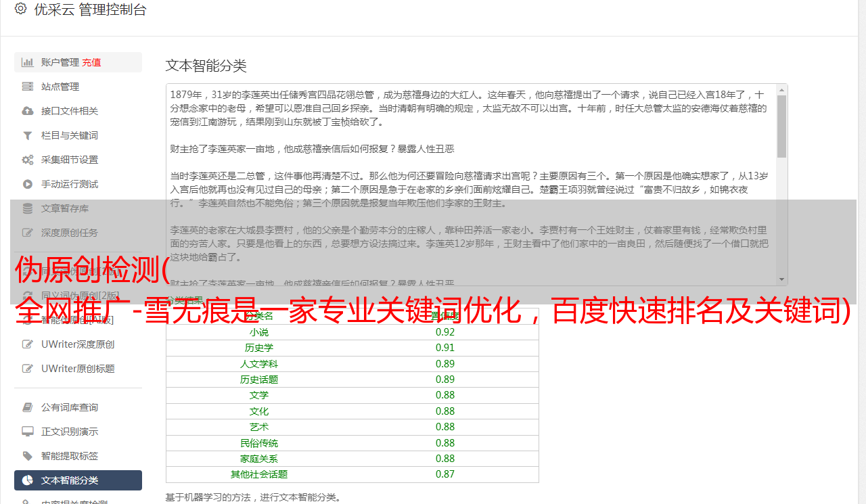Click the 0.92 confidence value
The height and width of the screenshot is (504, 866).
click(445, 332)
